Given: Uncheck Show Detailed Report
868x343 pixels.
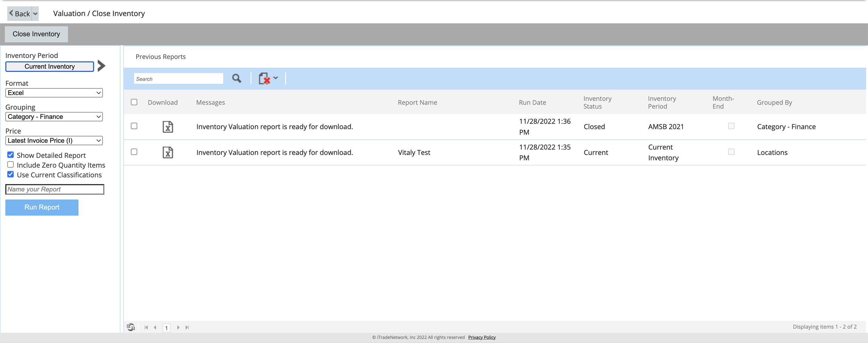Looking at the screenshot, I should (10, 155).
